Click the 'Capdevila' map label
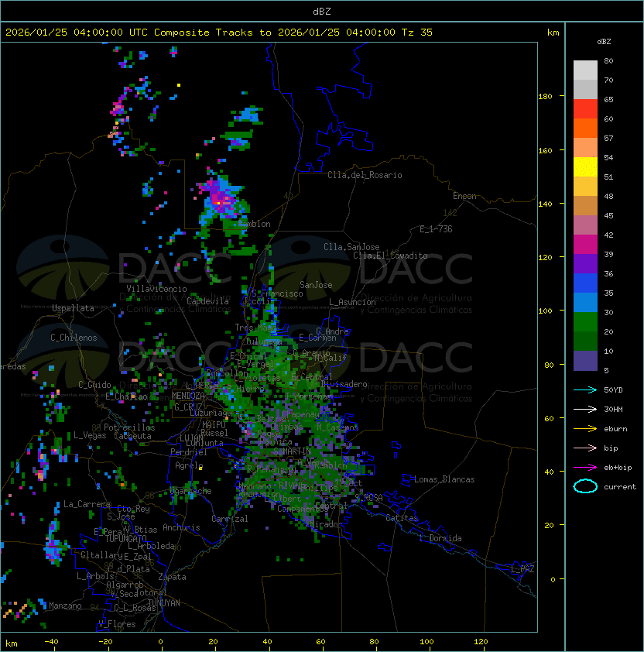644x652 pixels. [207, 301]
